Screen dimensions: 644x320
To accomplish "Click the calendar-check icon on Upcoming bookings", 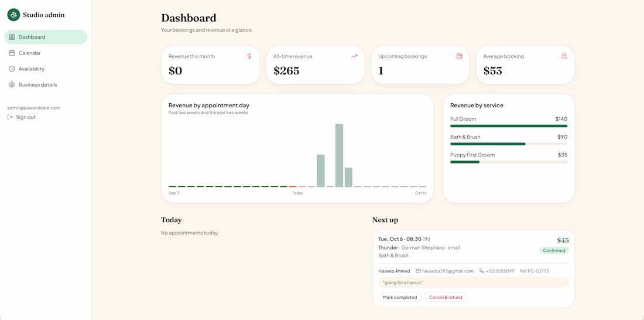I will point(459,56).
